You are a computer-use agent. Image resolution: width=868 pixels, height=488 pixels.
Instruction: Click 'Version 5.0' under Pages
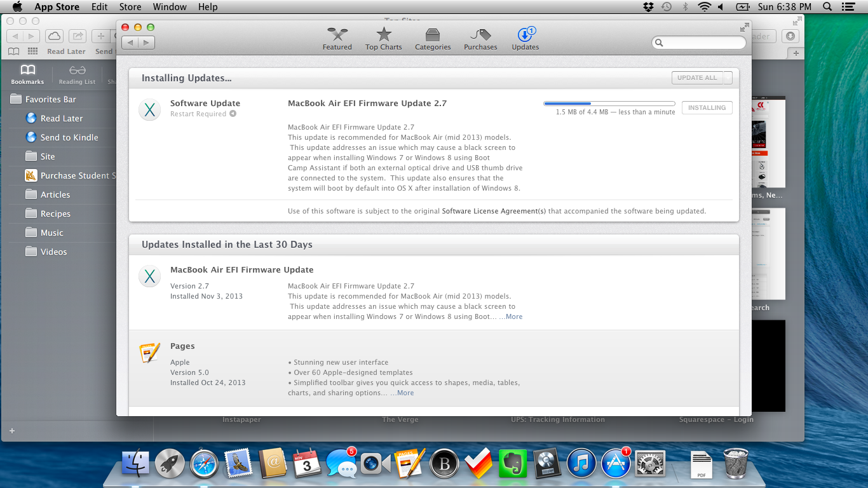pyautogui.click(x=189, y=372)
